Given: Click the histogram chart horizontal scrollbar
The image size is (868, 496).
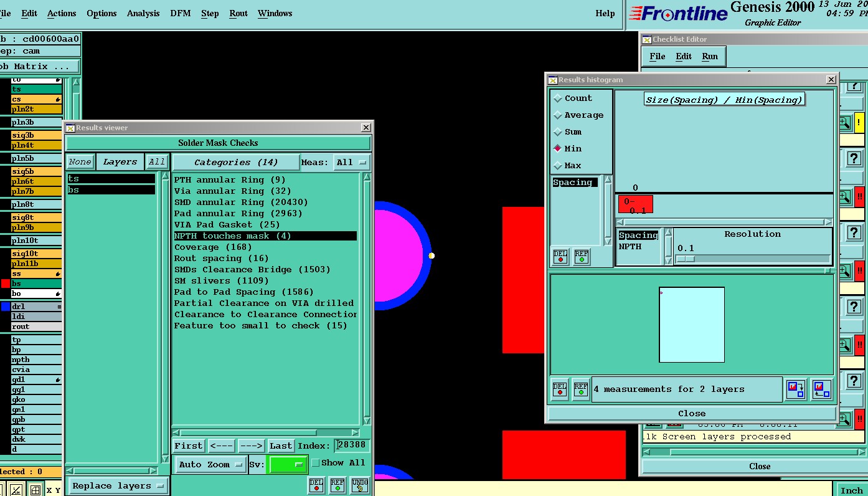Looking at the screenshot, I should click(x=724, y=222).
